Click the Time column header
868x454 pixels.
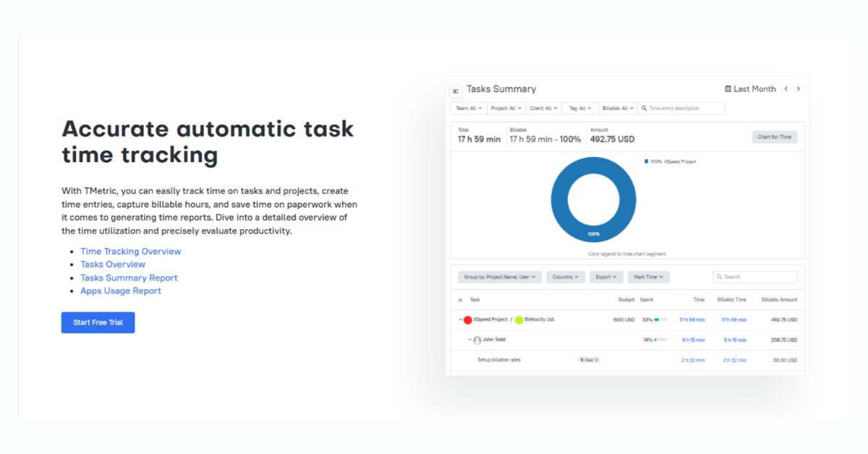[x=699, y=299]
